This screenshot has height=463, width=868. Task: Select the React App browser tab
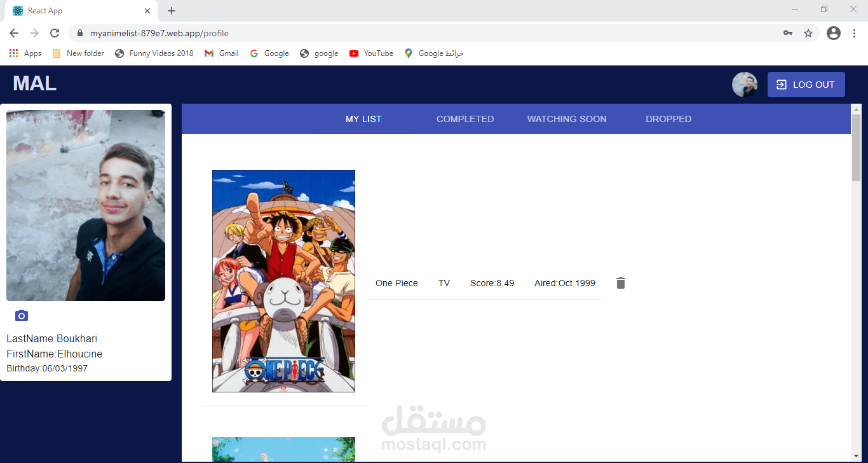click(x=81, y=11)
